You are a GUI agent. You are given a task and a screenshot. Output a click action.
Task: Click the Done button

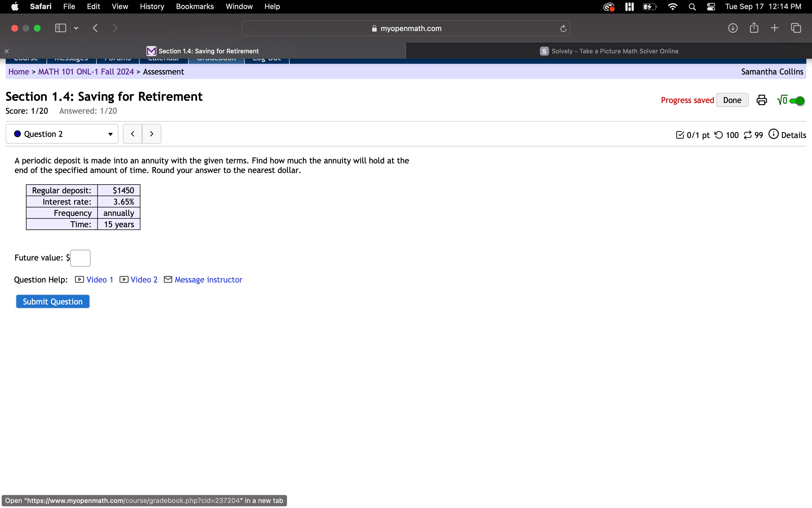point(732,100)
